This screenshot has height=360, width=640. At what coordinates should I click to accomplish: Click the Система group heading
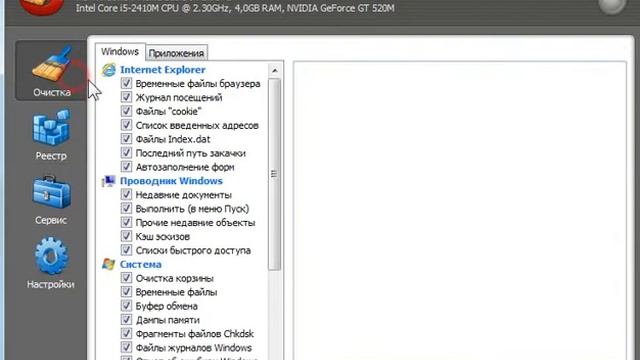point(140,264)
